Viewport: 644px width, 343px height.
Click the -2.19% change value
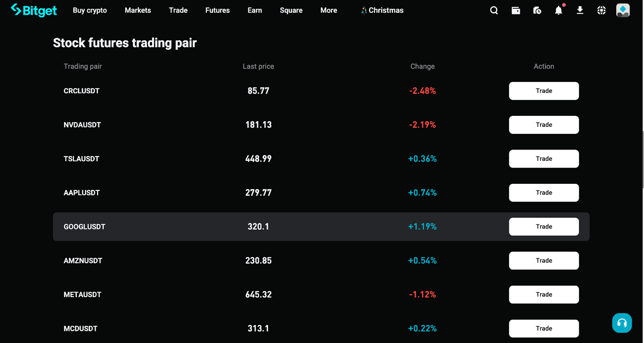[x=422, y=125]
